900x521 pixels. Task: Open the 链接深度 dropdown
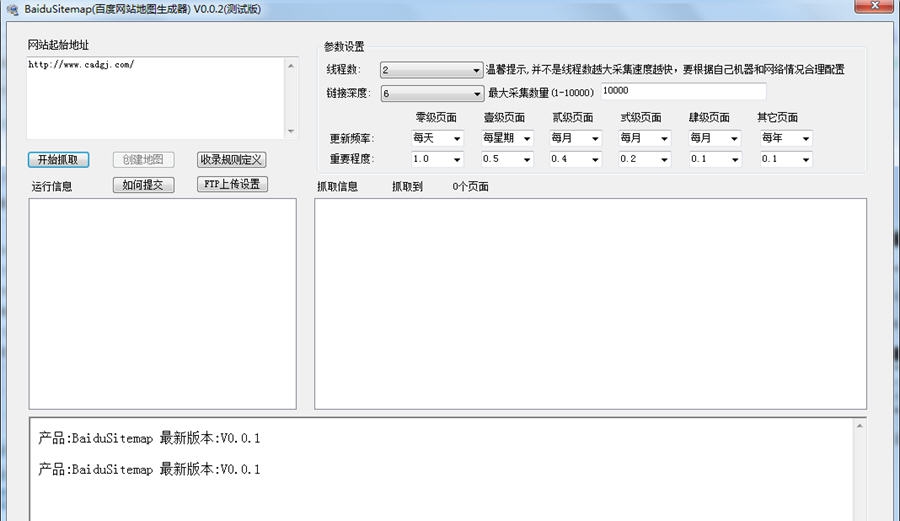432,93
